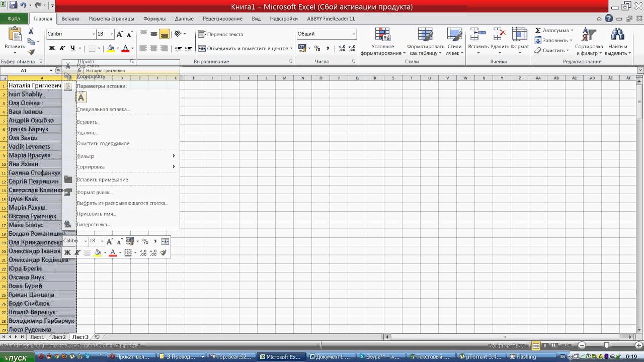The height and width of the screenshot is (362, 644).
Task: Open Сортировка и фильтр menu
Action: (589, 41)
